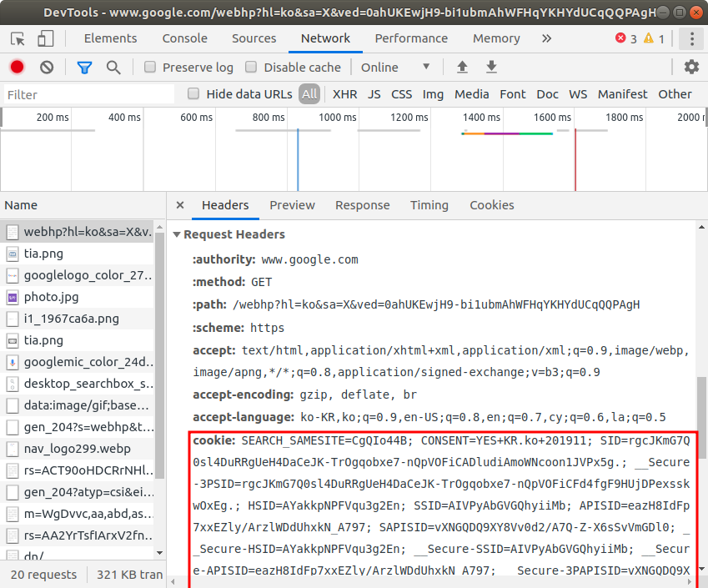Select the rs=ACT90oHDCRrNHl request
Image resolution: width=708 pixels, height=588 pixels.
[x=78, y=470]
